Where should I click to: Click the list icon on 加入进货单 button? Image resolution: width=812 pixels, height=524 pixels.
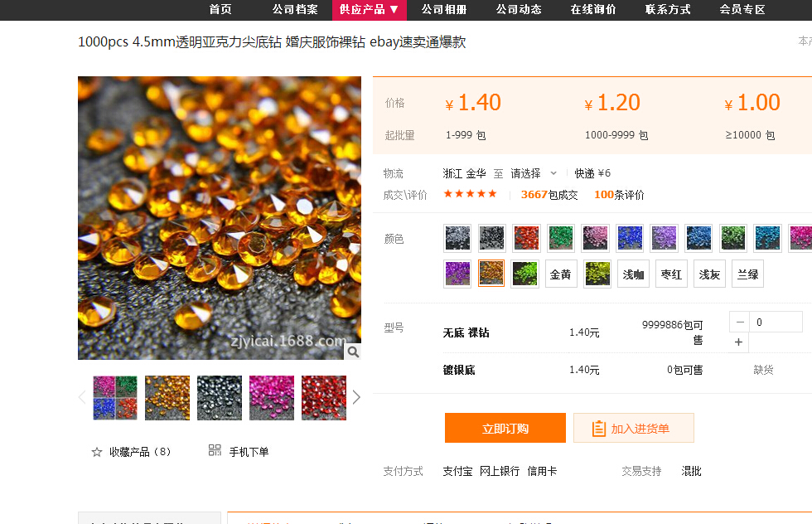click(x=599, y=429)
